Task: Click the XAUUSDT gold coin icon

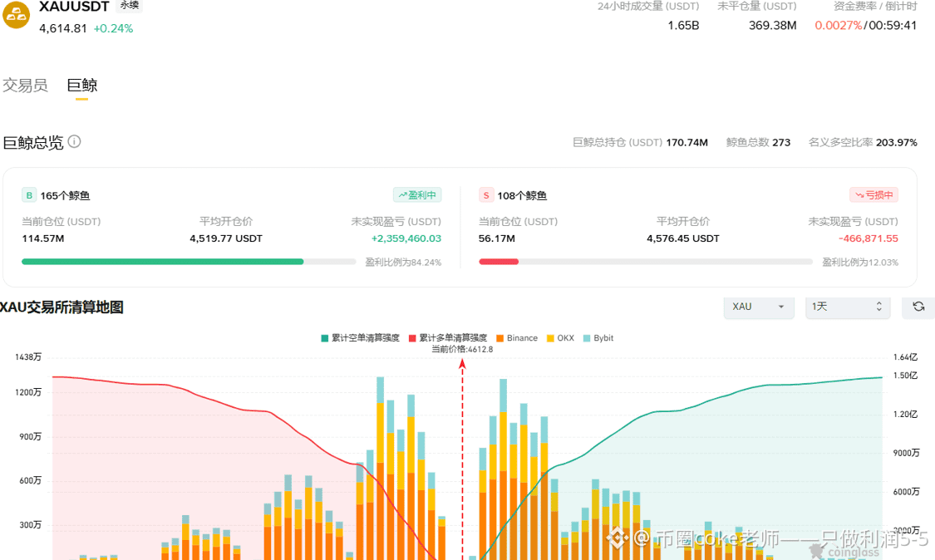Action: (16, 14)
